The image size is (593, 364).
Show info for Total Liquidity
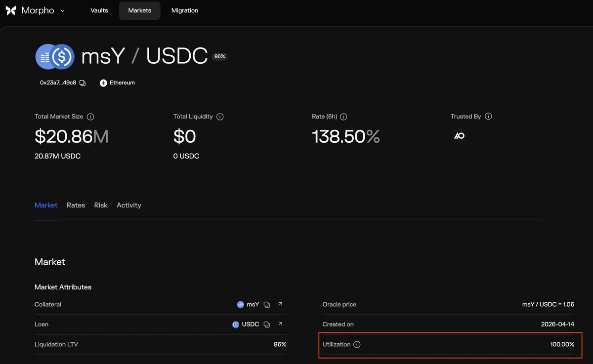coord(220,117)
